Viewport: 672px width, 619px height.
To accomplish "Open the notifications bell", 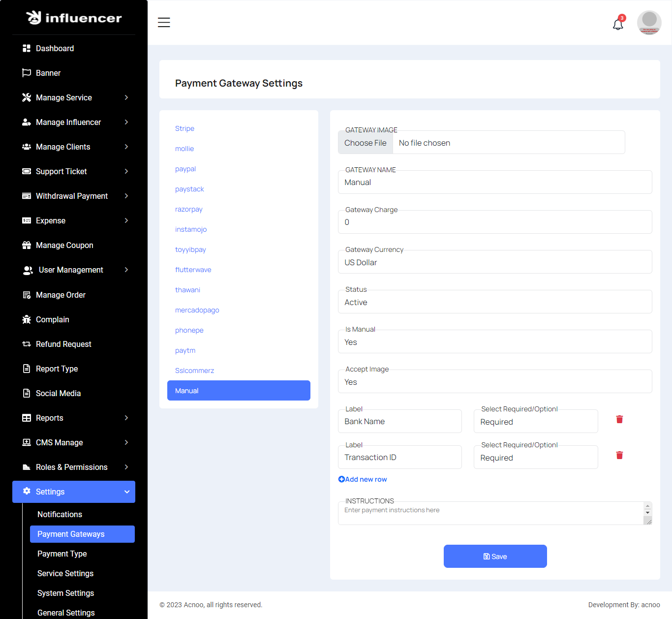I will coord(618,24).
